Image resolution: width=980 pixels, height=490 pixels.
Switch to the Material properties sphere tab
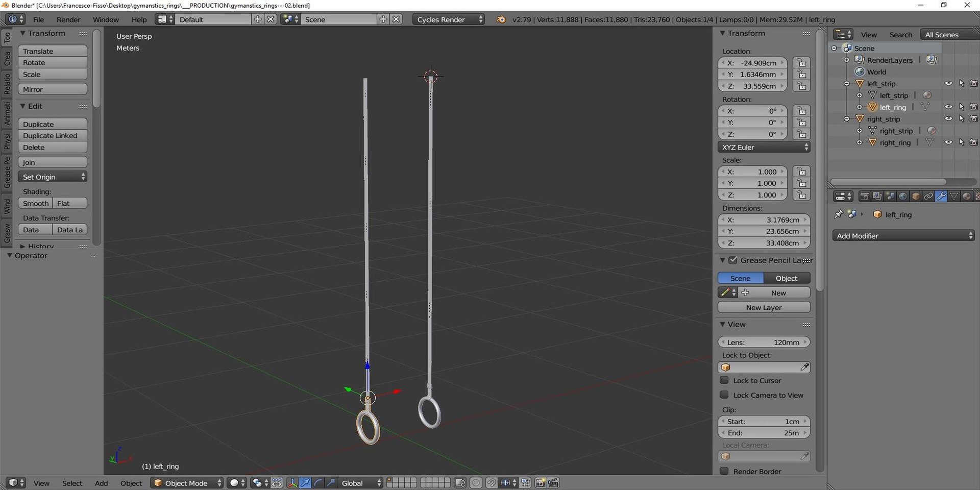[967, 197]
